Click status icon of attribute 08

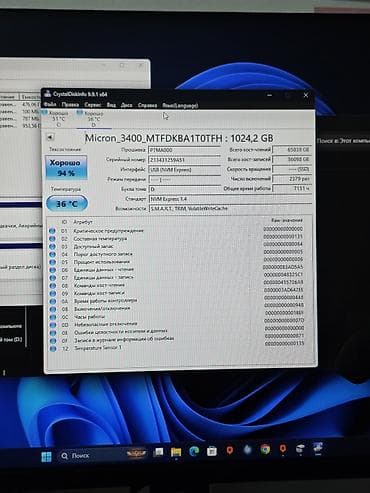click(52, 286)
